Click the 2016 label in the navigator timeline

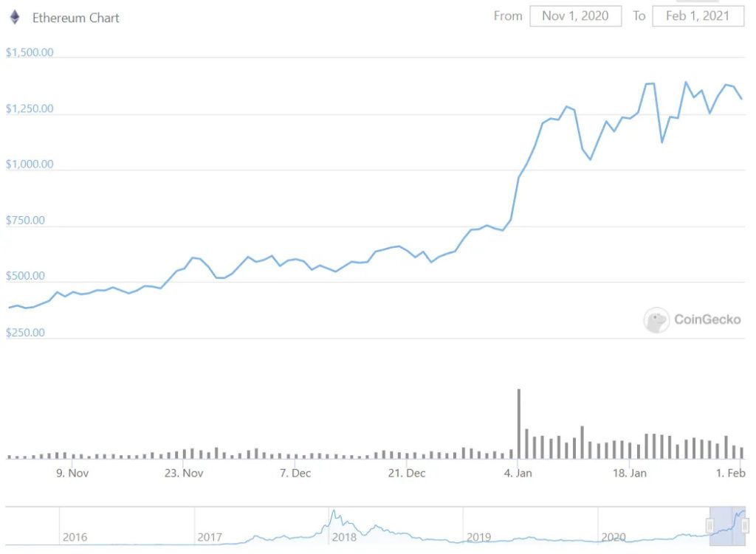coord(75,537)
